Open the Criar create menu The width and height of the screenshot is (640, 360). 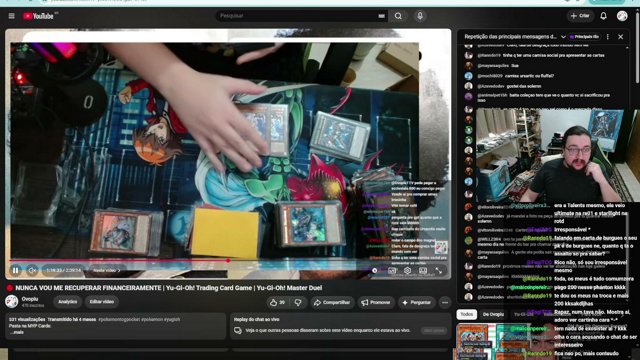[580, 16]
